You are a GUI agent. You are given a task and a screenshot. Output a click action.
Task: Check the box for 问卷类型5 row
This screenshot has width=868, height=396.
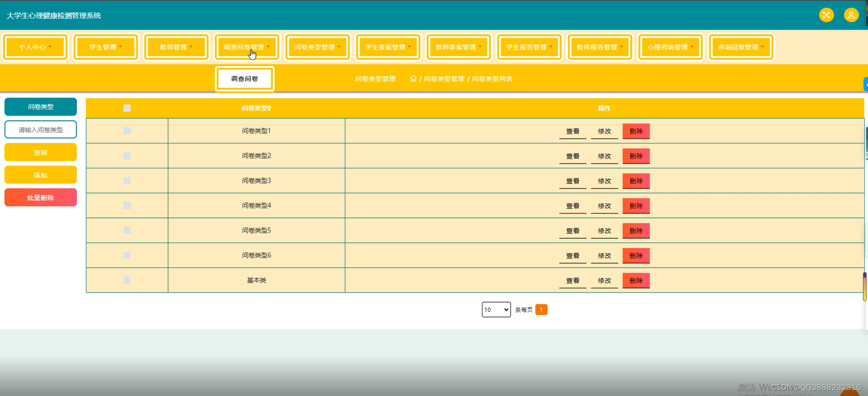[x=127, y=230]
